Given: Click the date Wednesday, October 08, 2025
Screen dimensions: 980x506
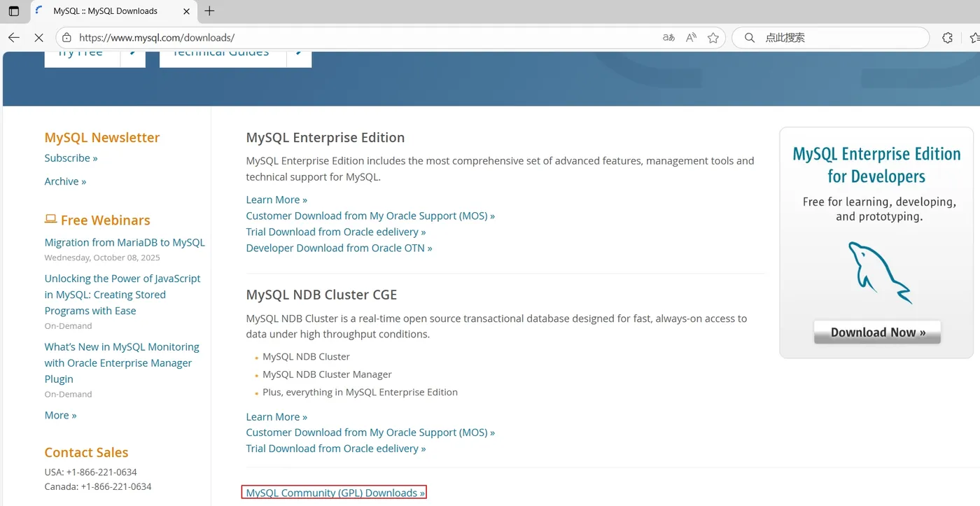Looking at the screenshot, I should [102, 258].
